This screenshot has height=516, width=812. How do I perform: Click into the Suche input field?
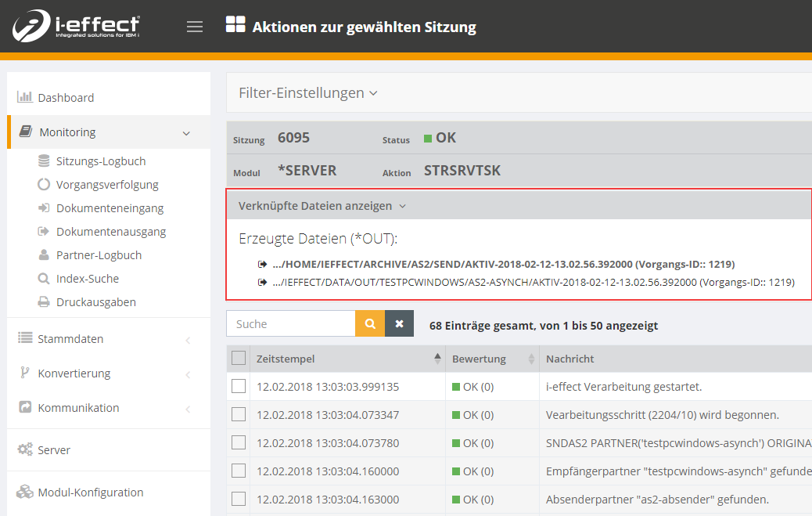click(x=291, y=324)
